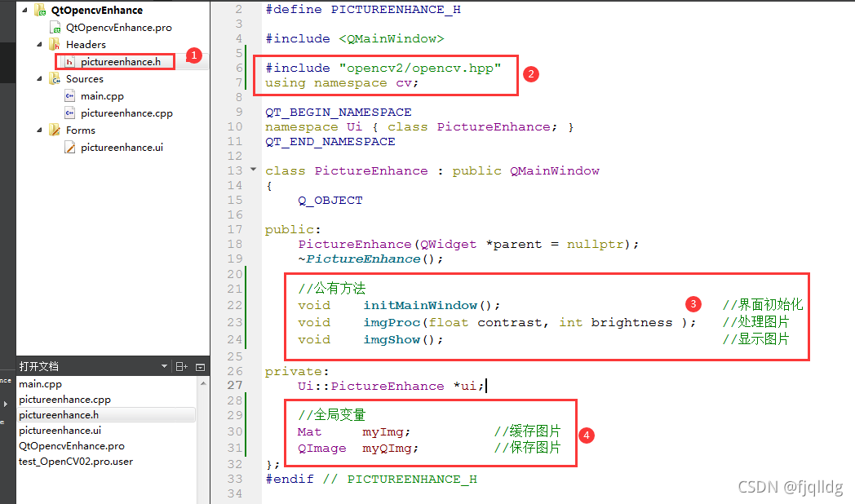Click the myQImg variable on line 31

388,449
